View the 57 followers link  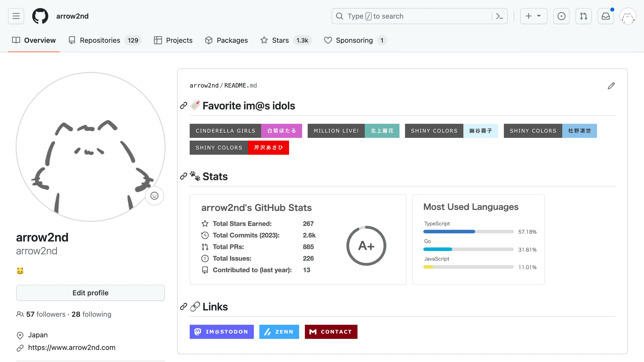click(46, 314)
